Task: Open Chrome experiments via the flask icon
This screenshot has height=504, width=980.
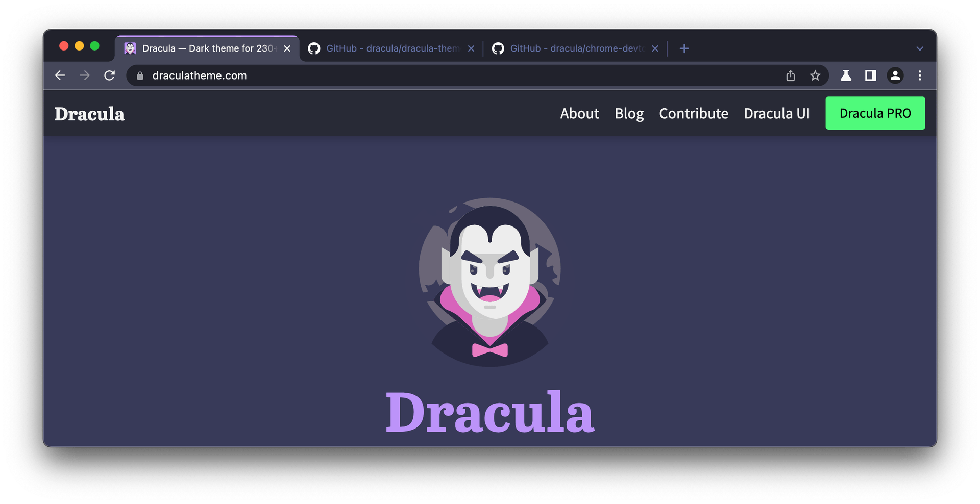Action: point(846,75)
